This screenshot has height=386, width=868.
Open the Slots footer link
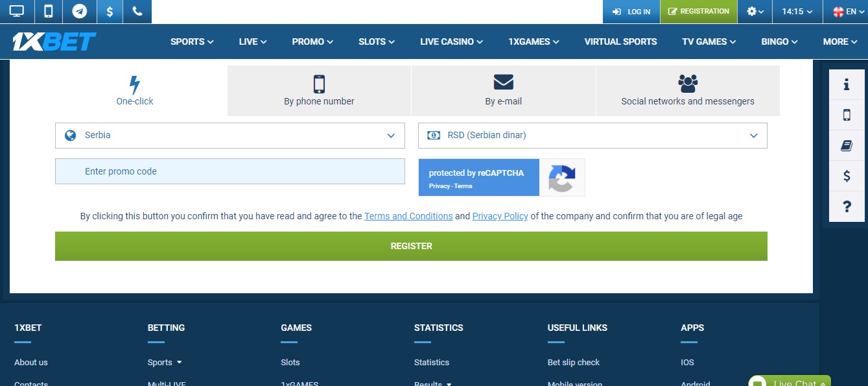(290, 363)
